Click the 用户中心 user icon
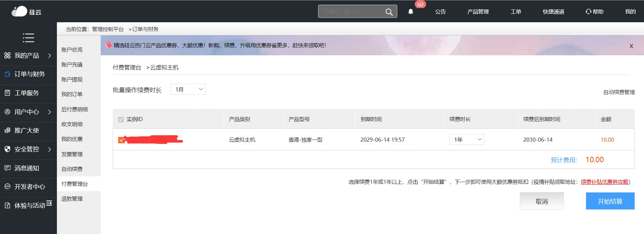Screen dimensions: 644x234 7,112
